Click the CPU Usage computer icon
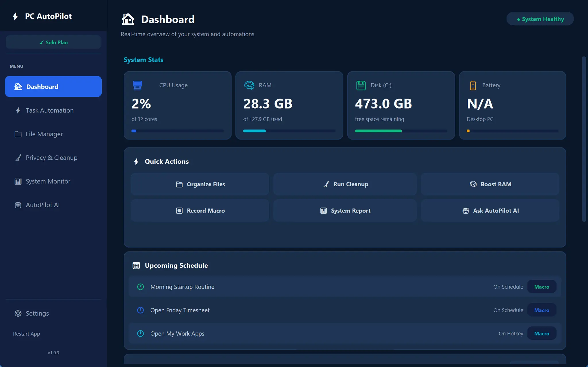Viewport: 588px width, 367px height. [x=138, y=85]
